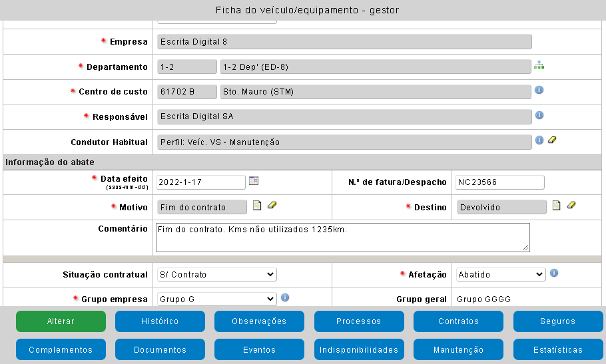
Task: Click the N.º de fatura/Despacho input
Action: point(499,182)
